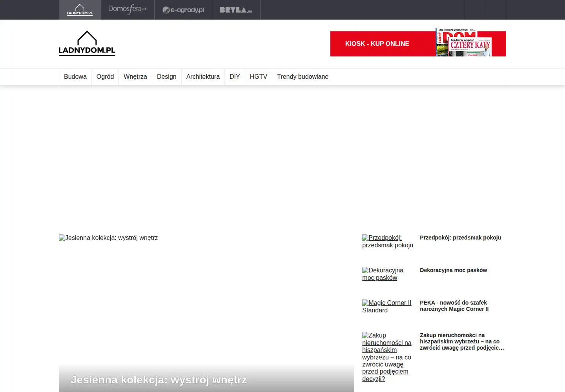Viewport: 565px width, 392px height.
Task: Read the headline Jesienna kolekcja: wystrój wnętrz
Action: point(159,380)
